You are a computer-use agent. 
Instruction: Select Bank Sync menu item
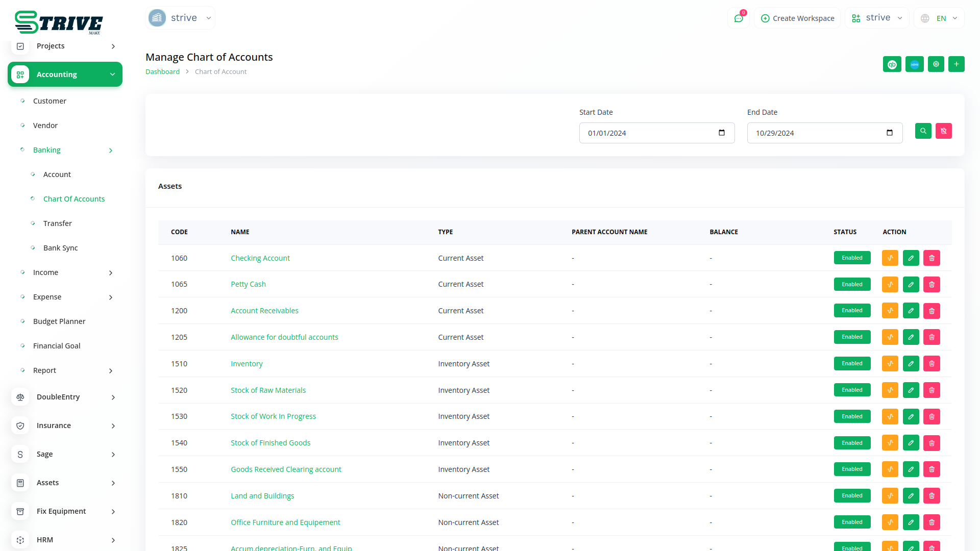(60, 248)
